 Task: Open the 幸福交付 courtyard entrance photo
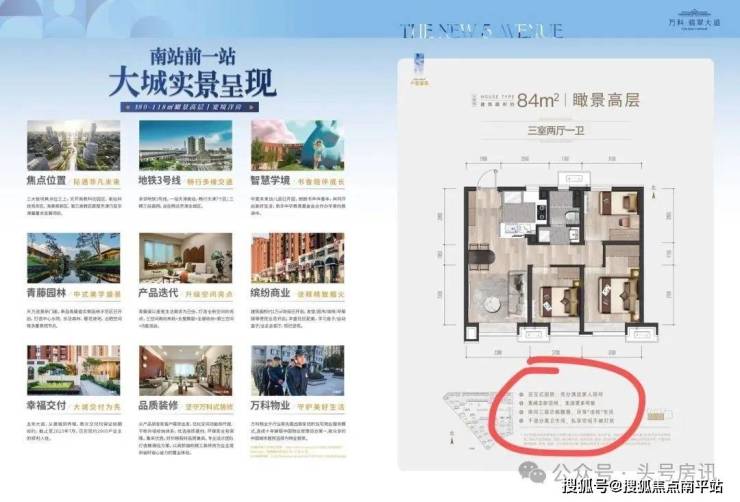pyautogui.click(x=74, y=370)
